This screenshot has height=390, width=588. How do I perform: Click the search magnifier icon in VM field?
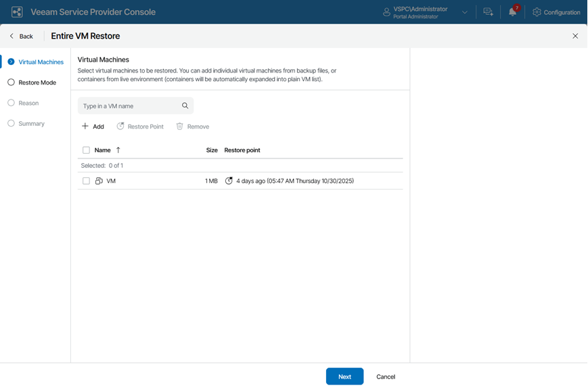[x=185, y=106]
